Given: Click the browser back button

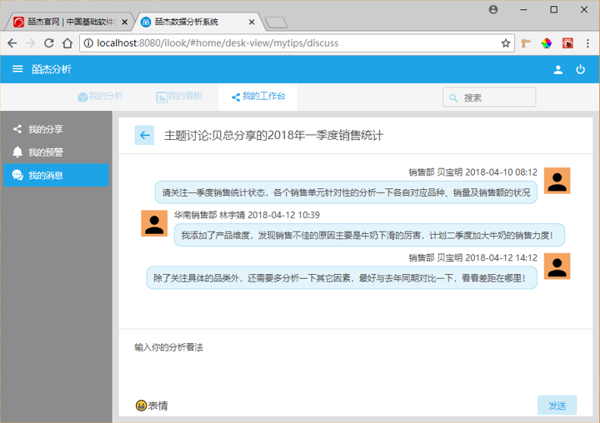Looking at the screenshot, I should click(x=12, y=43).
